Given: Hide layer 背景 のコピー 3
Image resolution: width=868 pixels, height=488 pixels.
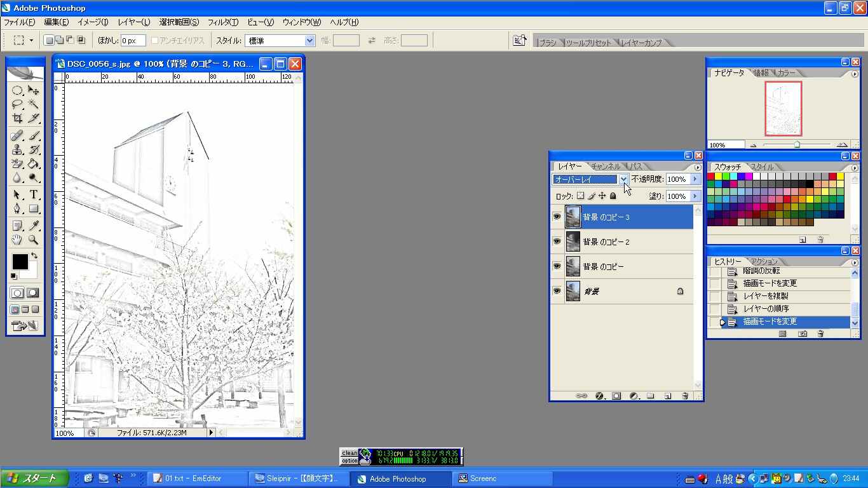Looking at the screenshot, I should (557, 217).
